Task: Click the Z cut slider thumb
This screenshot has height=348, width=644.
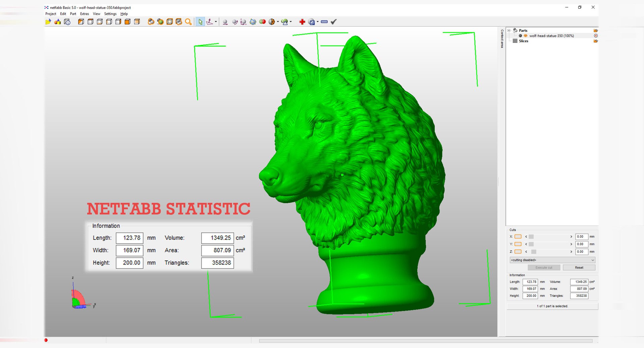Action: point(534,251)
